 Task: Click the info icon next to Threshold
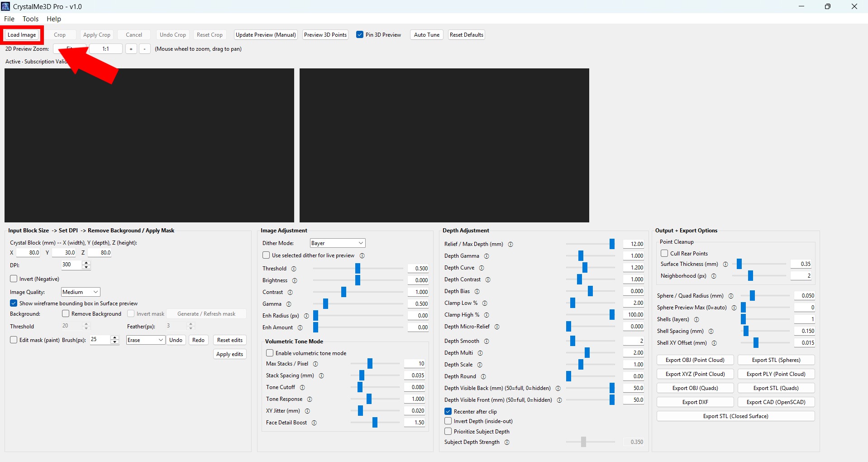coord(294,269)
